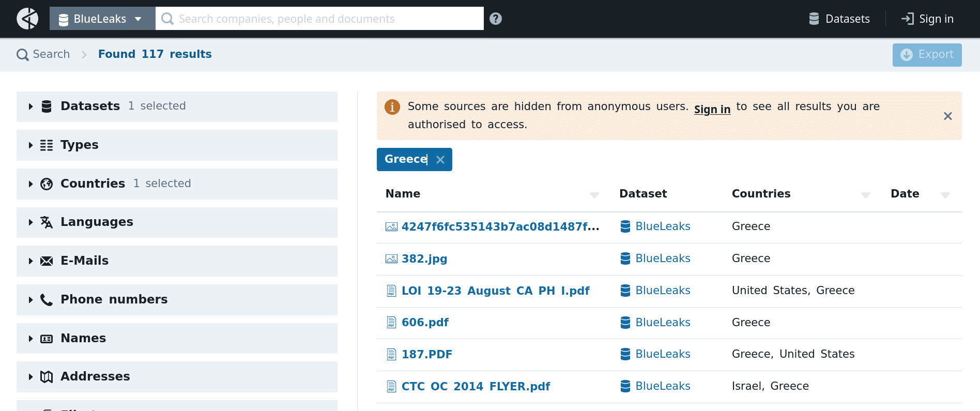
Task: Click the image file icon for 382.jpg
Action: [392, 258]
